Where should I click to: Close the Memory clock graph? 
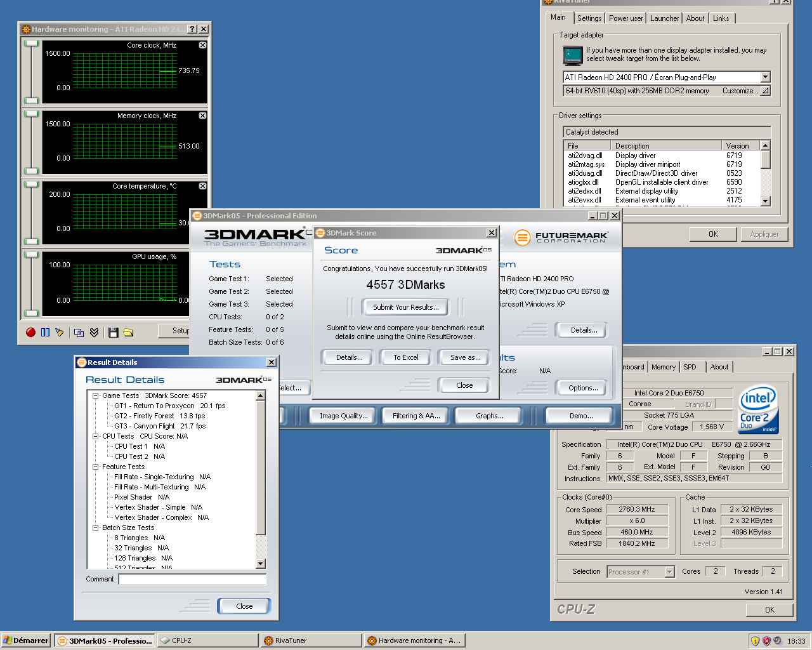[202, 116]
